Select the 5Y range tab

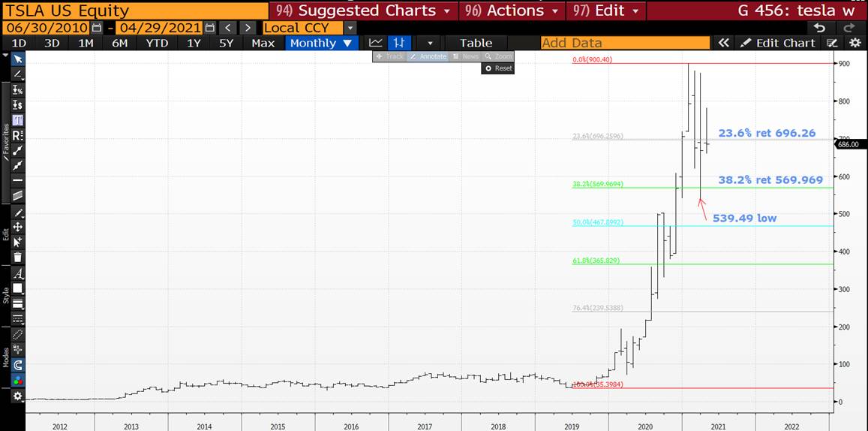(x=227, y=43)
